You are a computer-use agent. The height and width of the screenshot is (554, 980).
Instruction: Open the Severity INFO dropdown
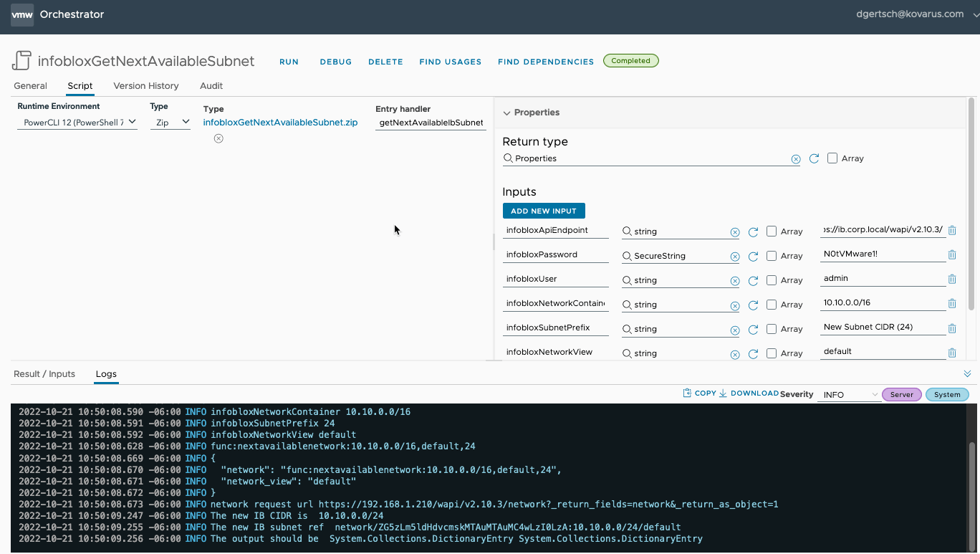point(849,395)
